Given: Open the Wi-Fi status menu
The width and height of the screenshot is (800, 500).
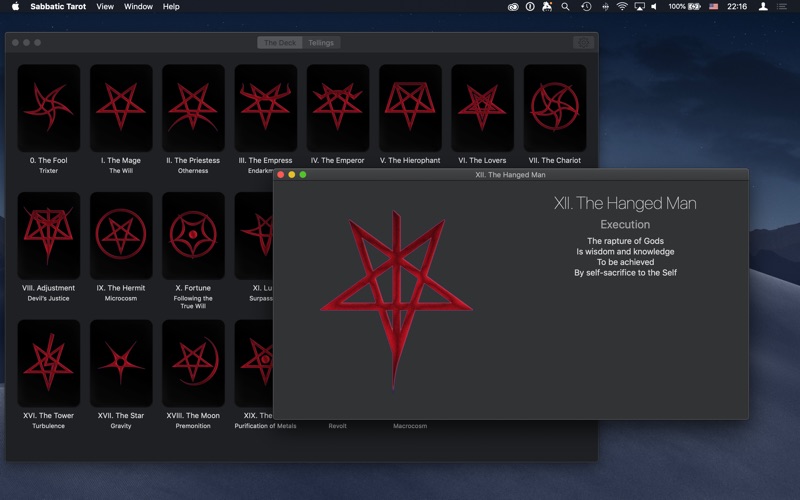Looking at the screenshot, I should 622,7.
